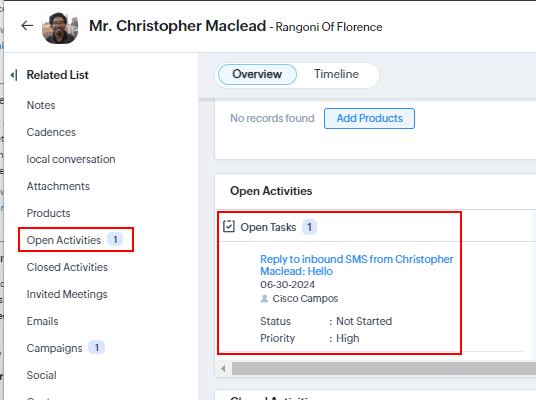Click the left scroll arrow of horizontal scrollbar
The height and width of the screenshot is (400, 536).
[223, 369]
